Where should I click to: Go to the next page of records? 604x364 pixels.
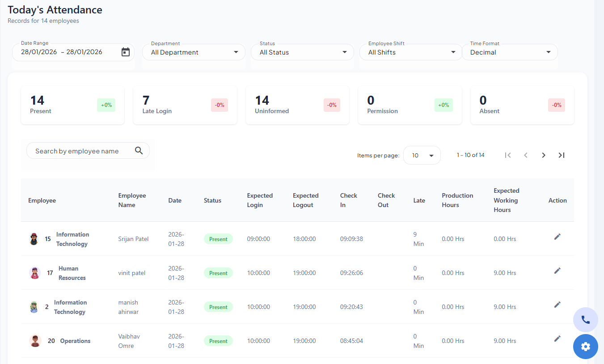543,155
